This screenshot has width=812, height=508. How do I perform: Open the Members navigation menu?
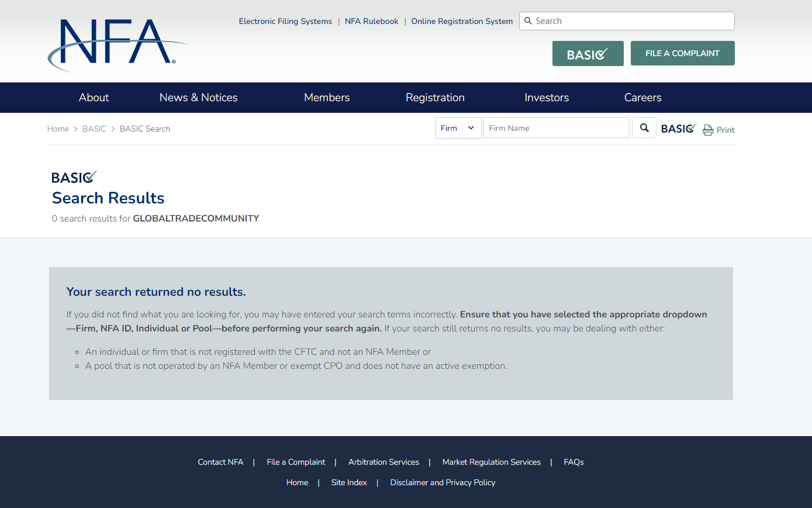327,98
